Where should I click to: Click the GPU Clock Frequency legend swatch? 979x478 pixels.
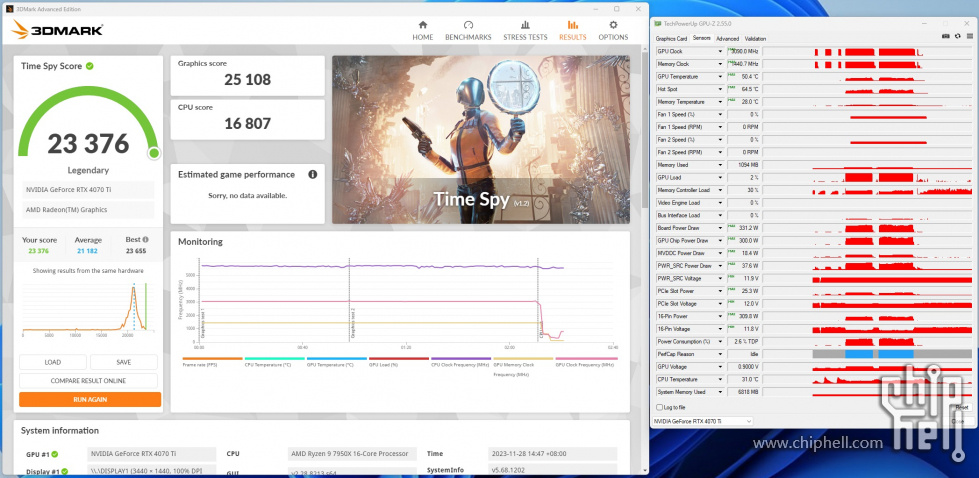[586, 359]
